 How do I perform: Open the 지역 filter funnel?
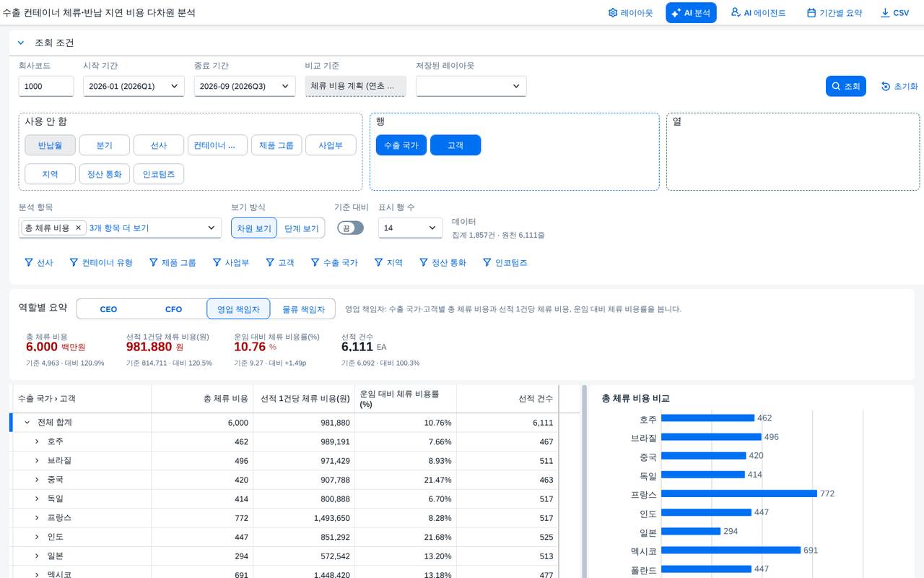click(x=378, y=262)
